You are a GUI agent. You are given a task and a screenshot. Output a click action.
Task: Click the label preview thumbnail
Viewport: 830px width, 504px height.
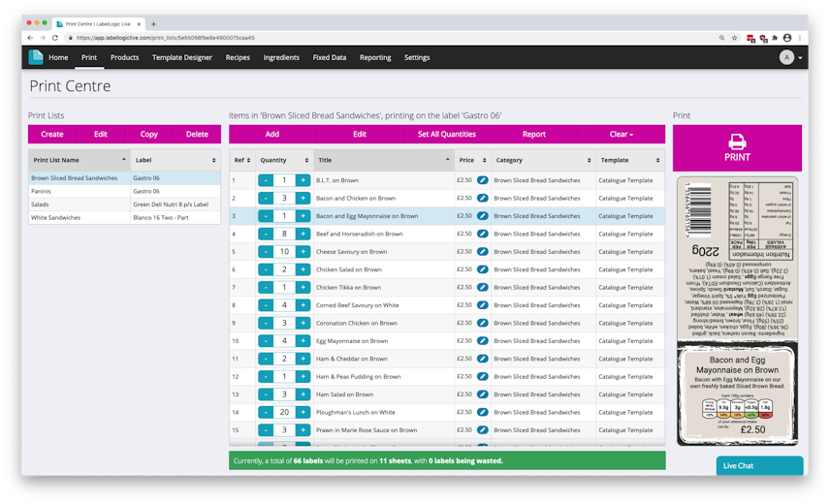pos(737,311)
